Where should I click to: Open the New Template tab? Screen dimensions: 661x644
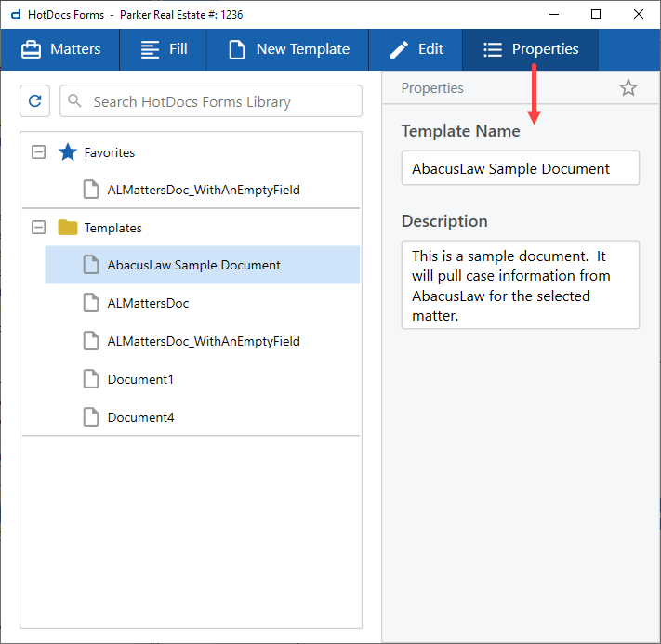pyautogui.click(x=288, y=49)
